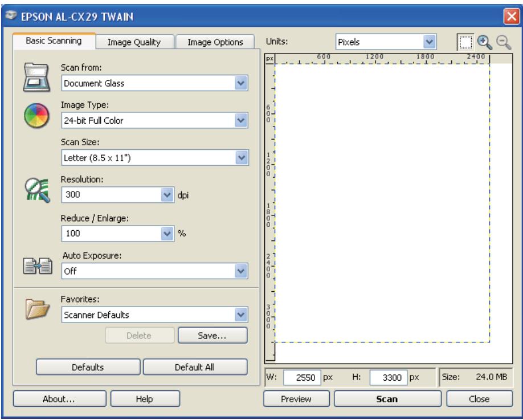Click the Defaults button
Viewport: 523px width, 420px height.
pos(88,367)
